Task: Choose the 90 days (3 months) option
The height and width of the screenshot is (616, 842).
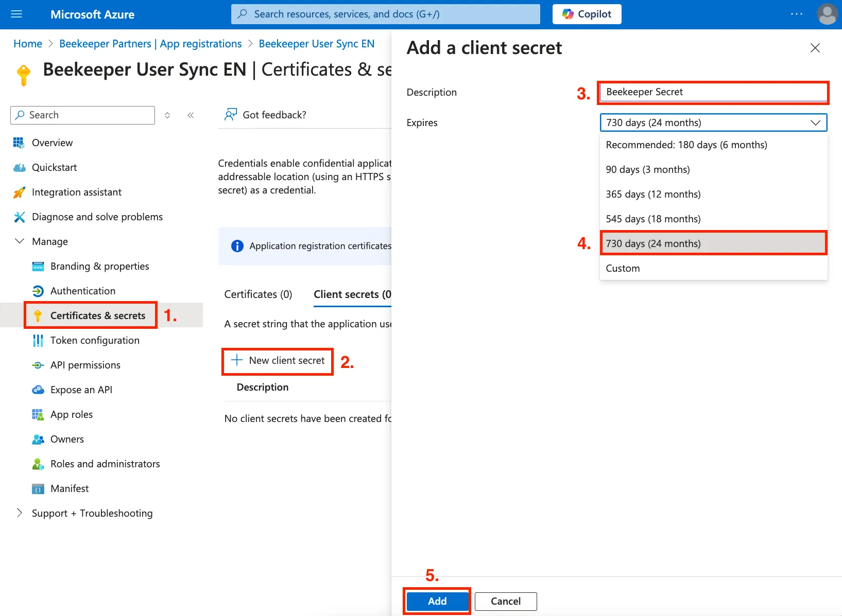Action: click(713, 170)
